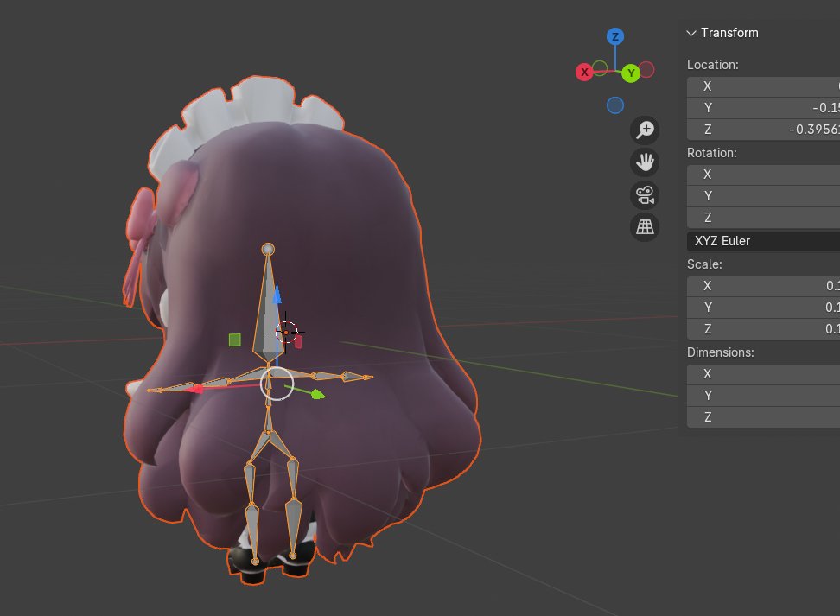Click the Rotation Z field
This screenshot has width=840, height=616.
point(763,218)
